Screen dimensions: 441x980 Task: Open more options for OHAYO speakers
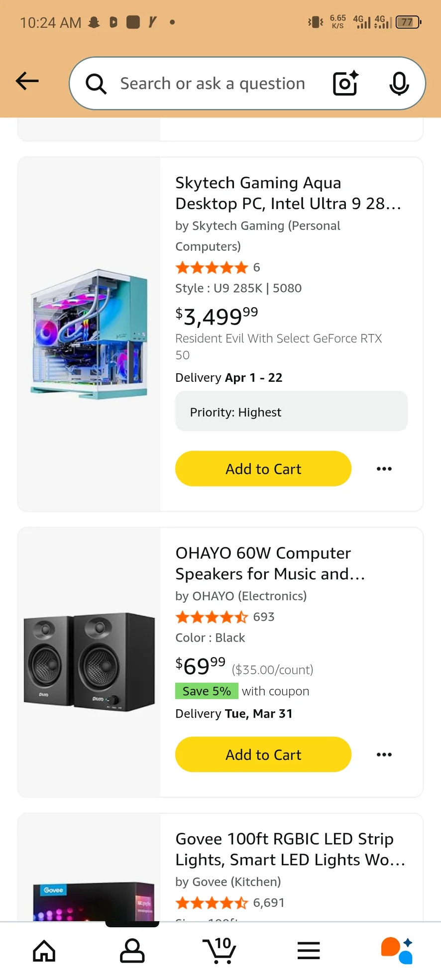point(384,755)
